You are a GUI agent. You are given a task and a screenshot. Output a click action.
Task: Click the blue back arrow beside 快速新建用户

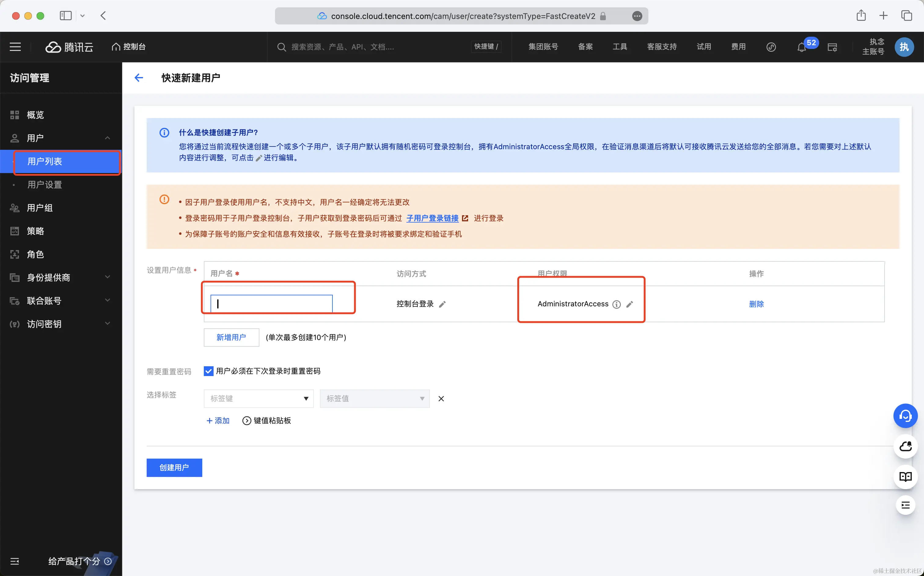139,78
